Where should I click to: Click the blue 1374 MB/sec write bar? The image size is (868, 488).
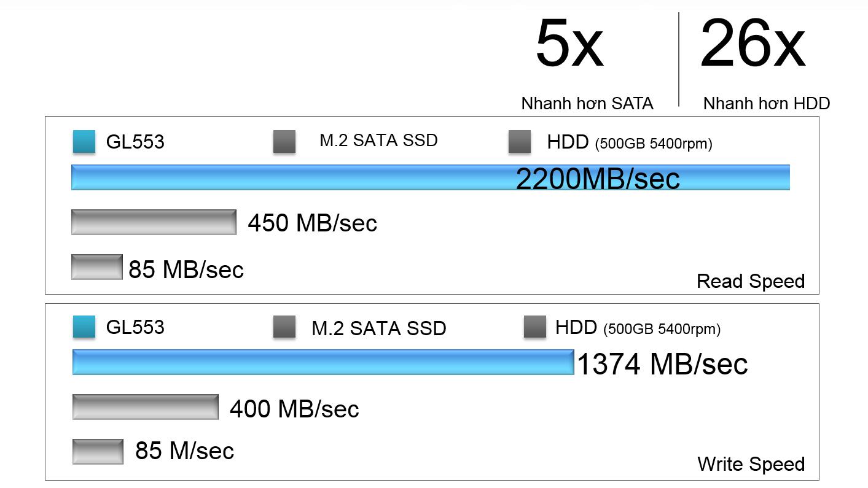(x=323, y=362)
